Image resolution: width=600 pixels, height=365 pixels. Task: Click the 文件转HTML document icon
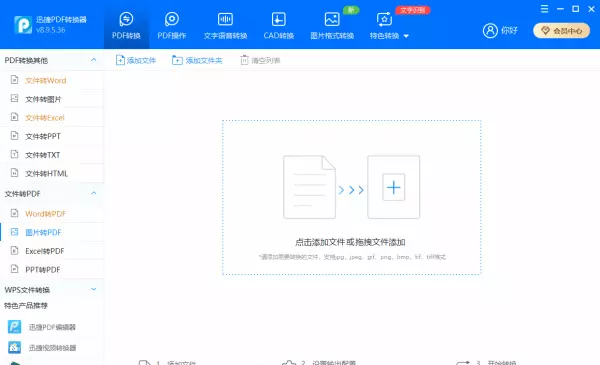pyautogui.click(x=15, y=173)
